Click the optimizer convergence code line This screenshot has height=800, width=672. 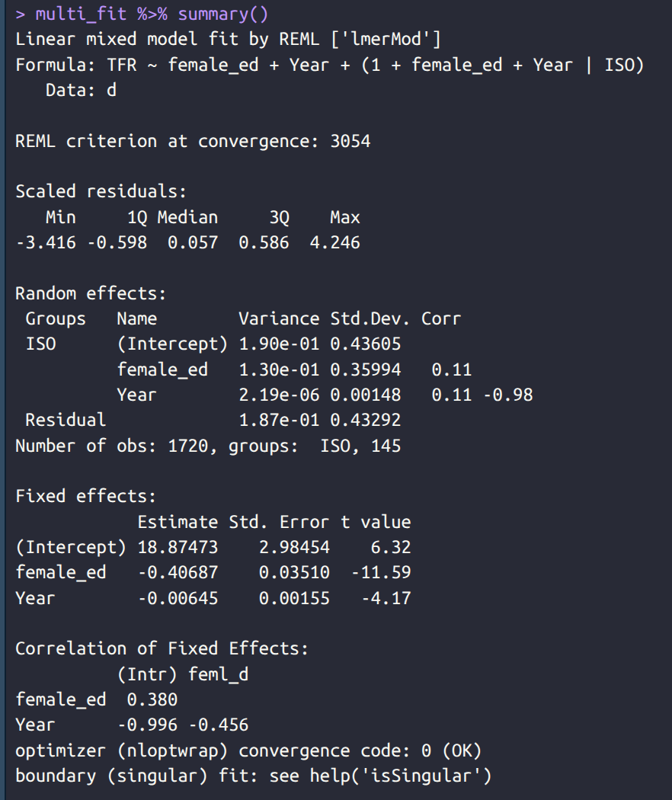[248, 750]
